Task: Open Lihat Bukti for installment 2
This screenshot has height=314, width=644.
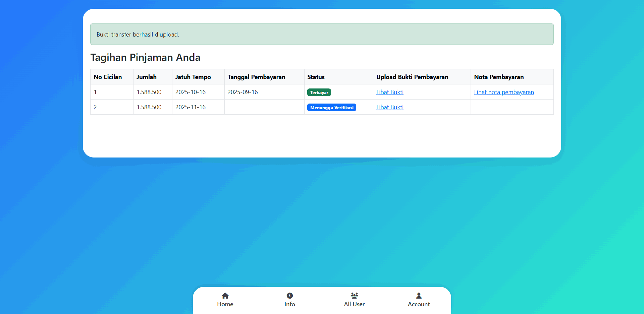Action: 390,107
